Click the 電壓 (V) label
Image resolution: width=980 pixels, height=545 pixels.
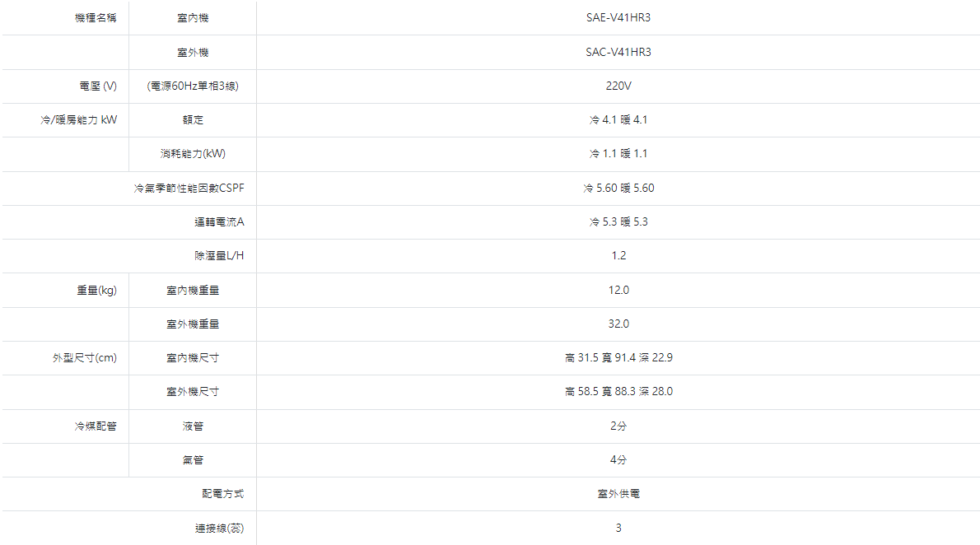98,86
